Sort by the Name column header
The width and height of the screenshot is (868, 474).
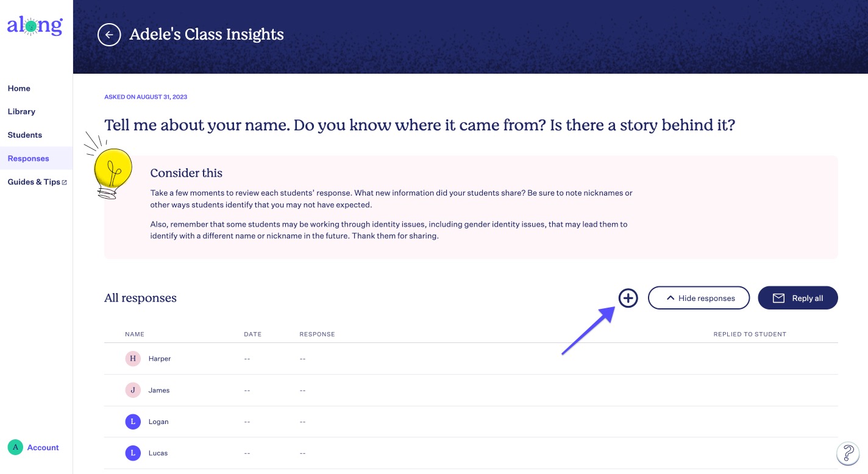(135, 334)
